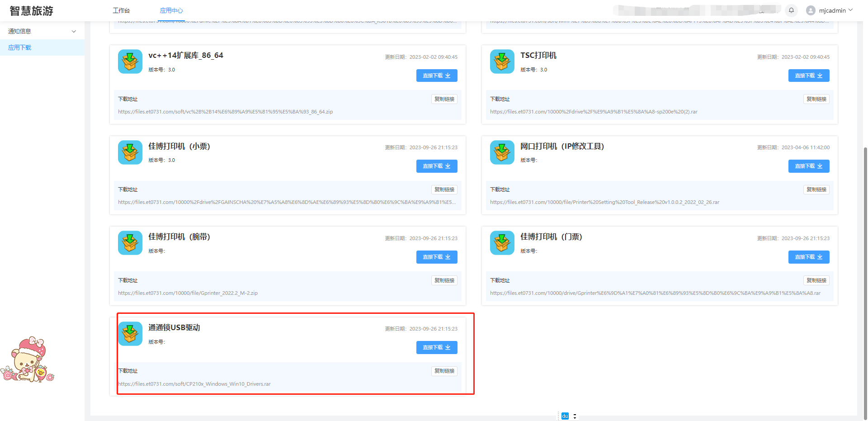This screenshot has width=868, height=421.
Task: Click the cartoon bear mascot image
Action: click(28, 360)
